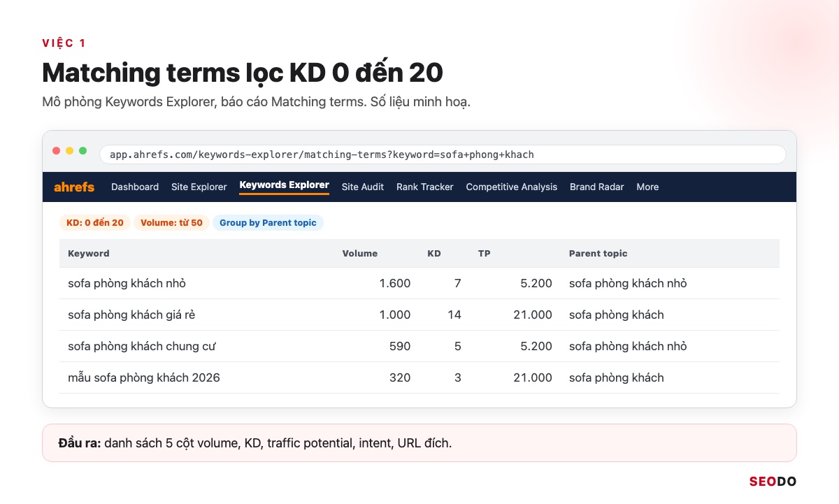The height and width of the screenshot is (504, 839).
Task: Click volume value 590
Action: click(x=400, y=346)
